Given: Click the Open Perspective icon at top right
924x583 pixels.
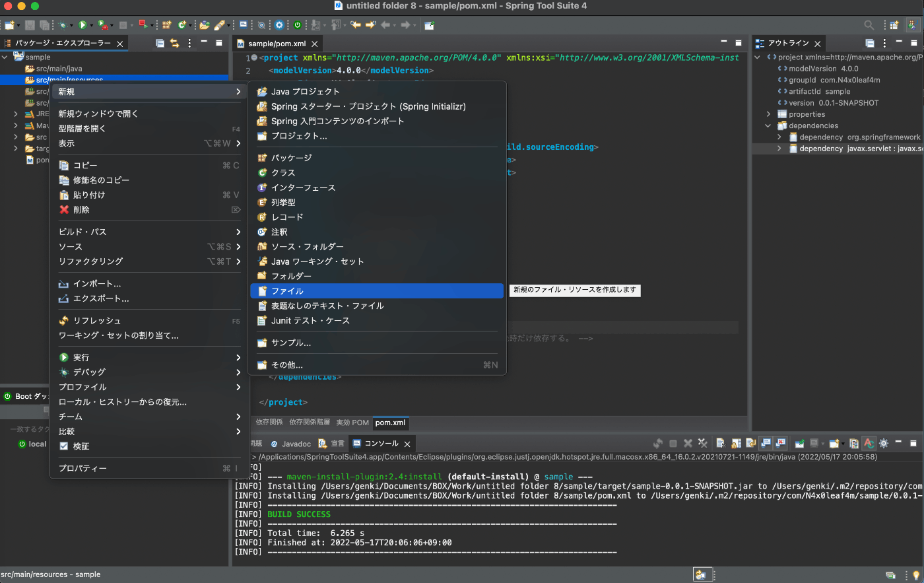Looking at the screenshot, I should [894, 25].
